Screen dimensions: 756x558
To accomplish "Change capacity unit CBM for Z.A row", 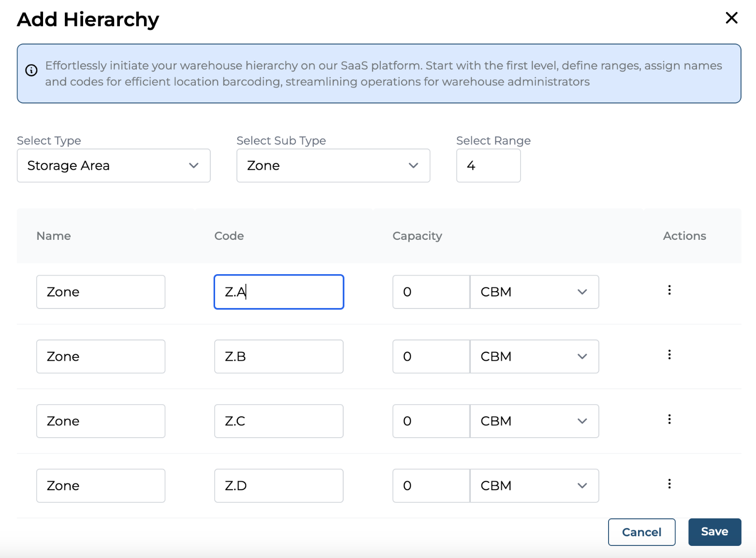I will click(534, 292).
